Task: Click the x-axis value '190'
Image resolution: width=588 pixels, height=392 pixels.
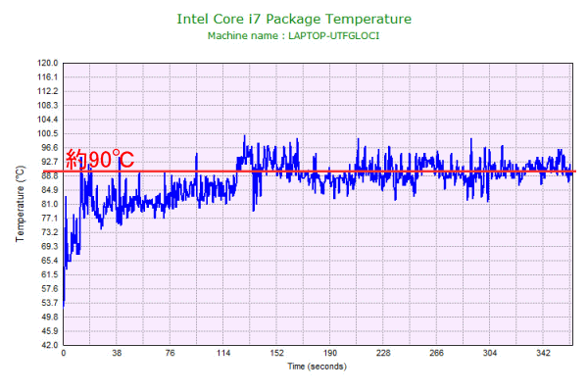Action: click(x=330, y=353)
